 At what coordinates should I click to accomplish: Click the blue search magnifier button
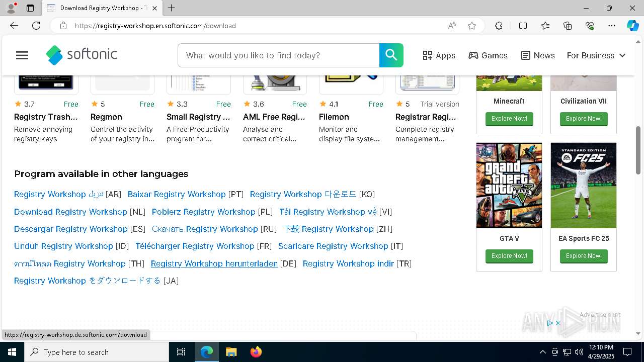coord(391,55)
